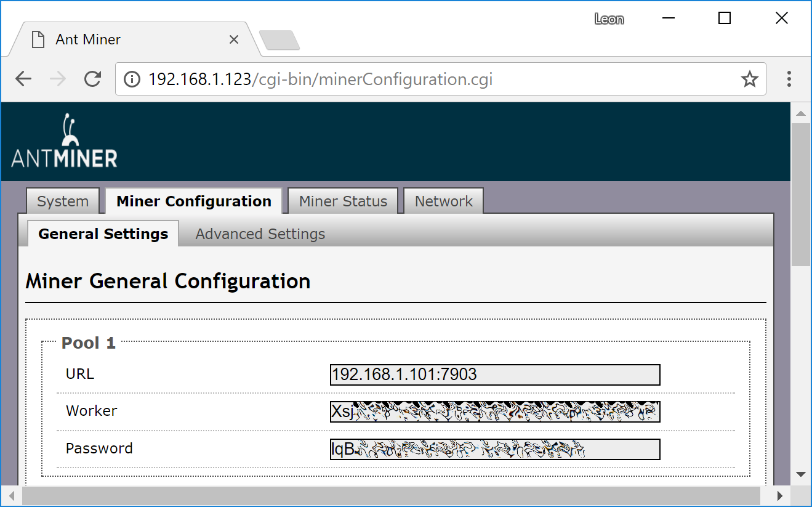812x507 pixels.
Task: Open the Advanced Settings subtab
Action: (x=260, y=234)
